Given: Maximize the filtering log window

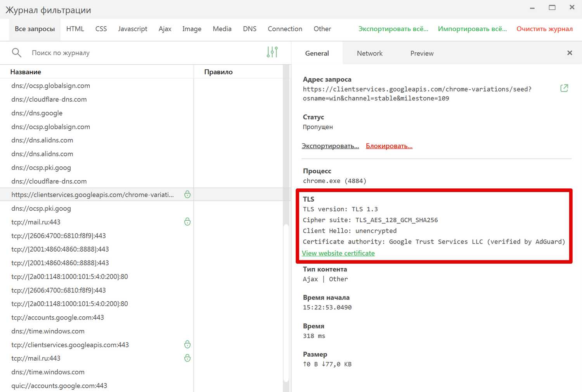Looking at the screenshot, I should (552, 8).
